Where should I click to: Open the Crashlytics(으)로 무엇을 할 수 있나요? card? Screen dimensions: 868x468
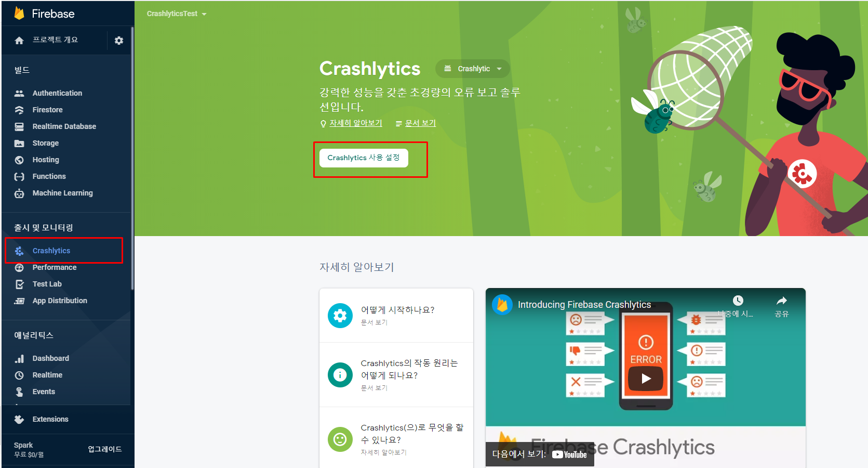396,438
